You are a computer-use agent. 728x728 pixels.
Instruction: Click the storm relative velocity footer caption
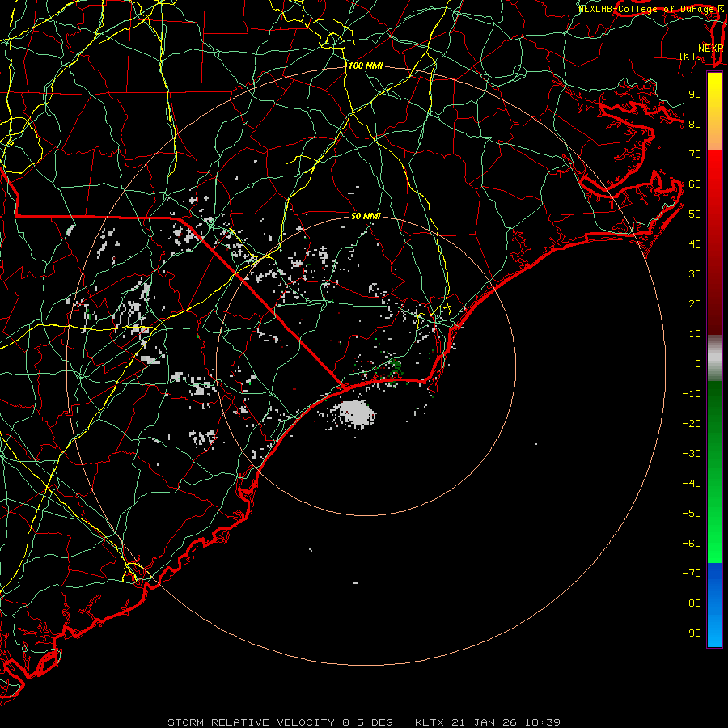(364, 722)
